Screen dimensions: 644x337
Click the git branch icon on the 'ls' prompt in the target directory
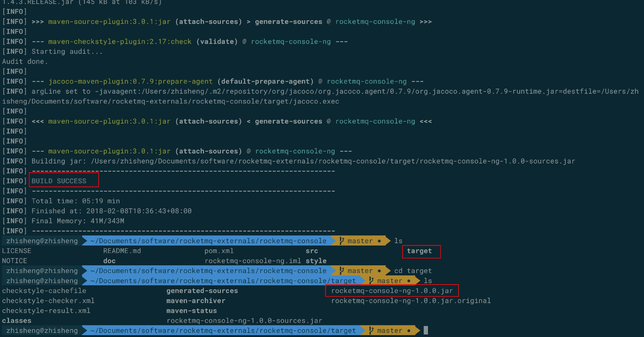click(371, 281)
